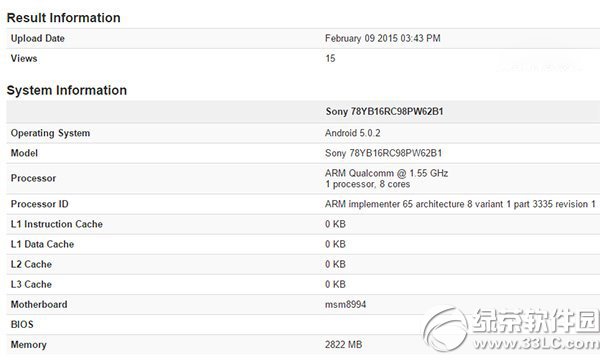Click the System Information heading
The height and width of the screenshot is (363, 600).
[67, 90]
